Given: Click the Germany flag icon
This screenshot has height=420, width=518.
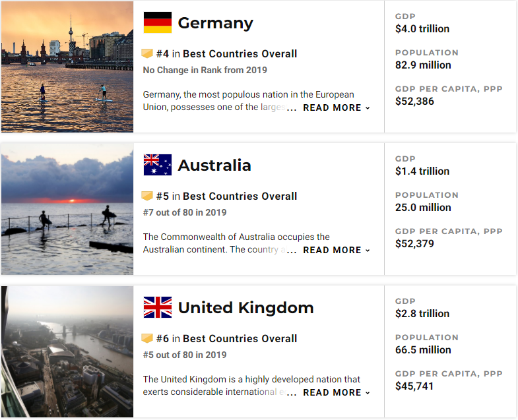Looking at the screenshot, I should [x=158, y=22].
